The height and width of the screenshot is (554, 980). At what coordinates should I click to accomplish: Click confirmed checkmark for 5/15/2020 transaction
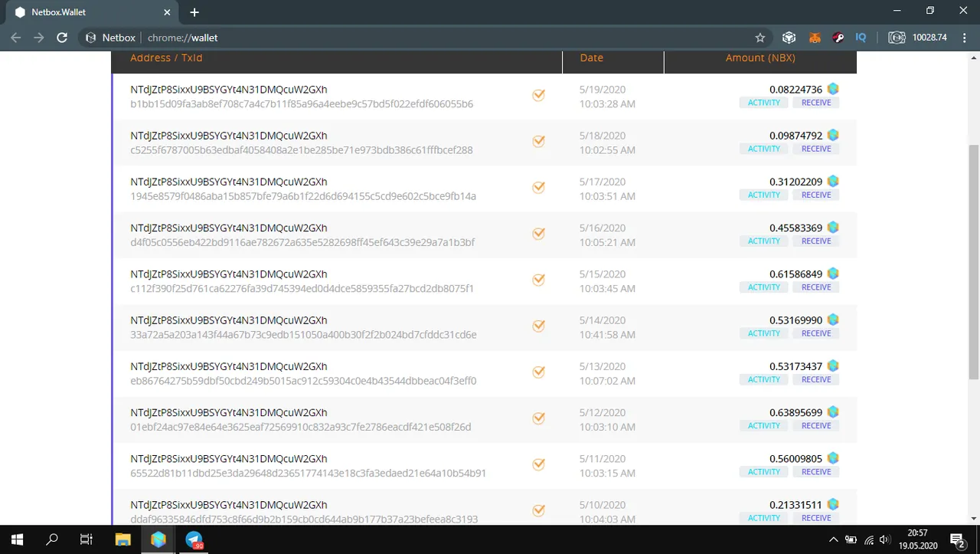point(538,280)
